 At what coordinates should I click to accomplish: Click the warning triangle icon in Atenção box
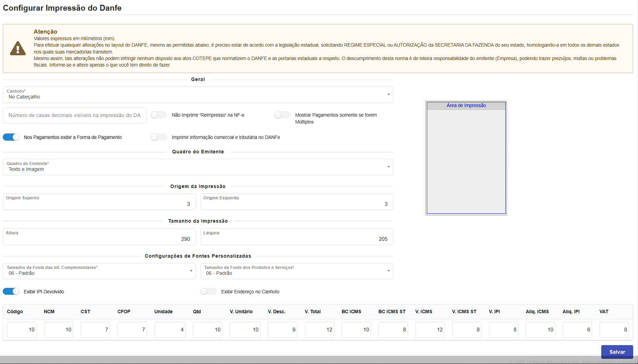(x=18, y=48)
